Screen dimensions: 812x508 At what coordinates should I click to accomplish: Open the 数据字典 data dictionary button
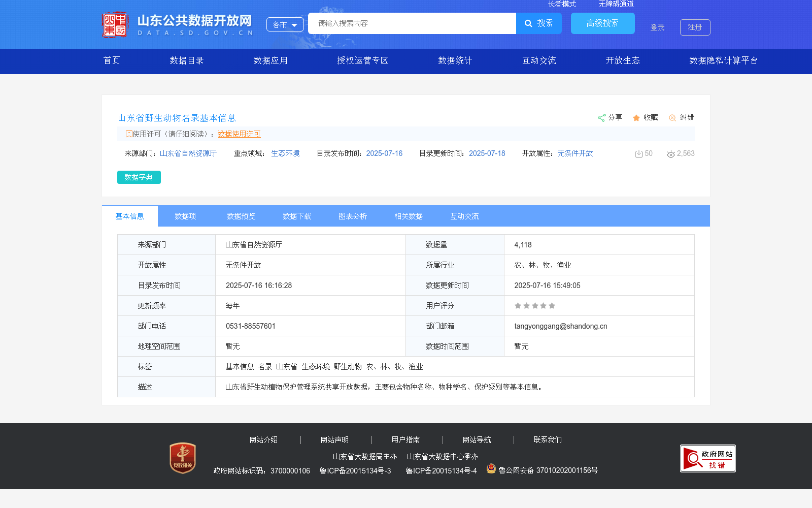click(x=139, y=177)
